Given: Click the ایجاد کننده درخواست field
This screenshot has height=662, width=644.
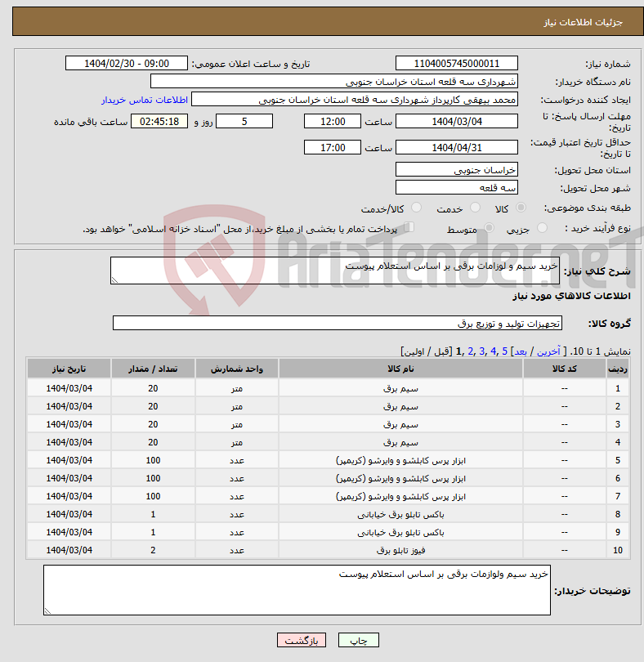Looking at the screenshot, I should coord(355,100).
